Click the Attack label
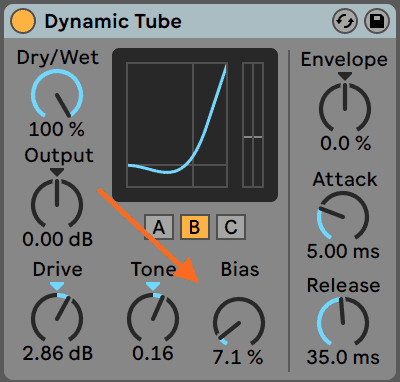The image size is (400, 382). tap(345, 180)
